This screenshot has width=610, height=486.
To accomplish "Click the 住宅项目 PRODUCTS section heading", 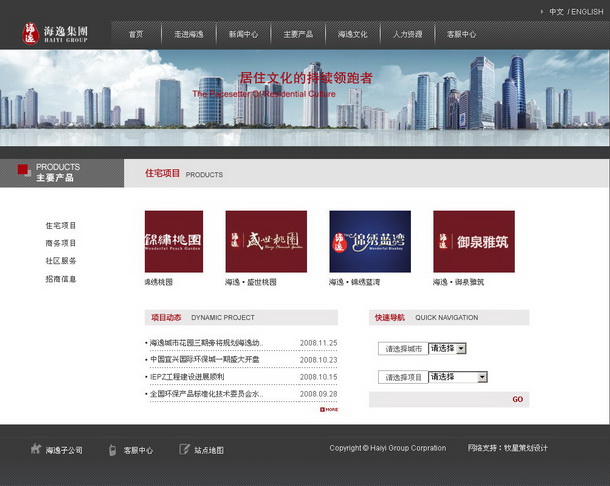I will point(184,174).
